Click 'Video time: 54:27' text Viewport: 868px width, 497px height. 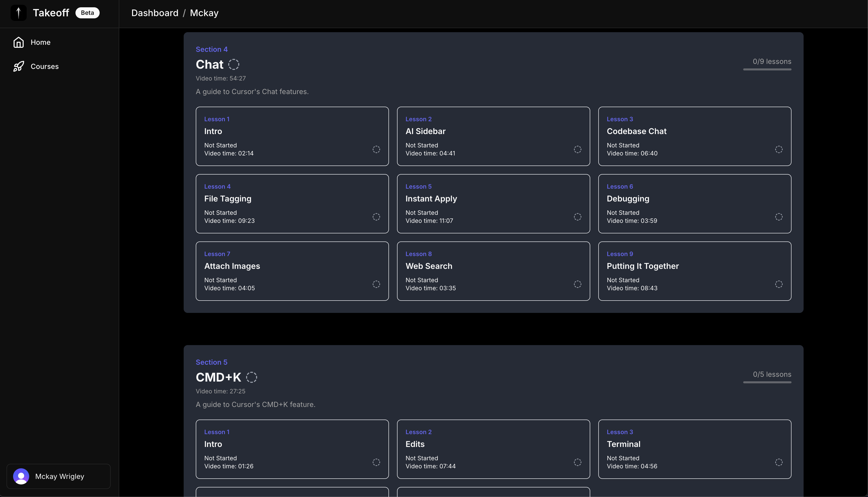(221, 78)
